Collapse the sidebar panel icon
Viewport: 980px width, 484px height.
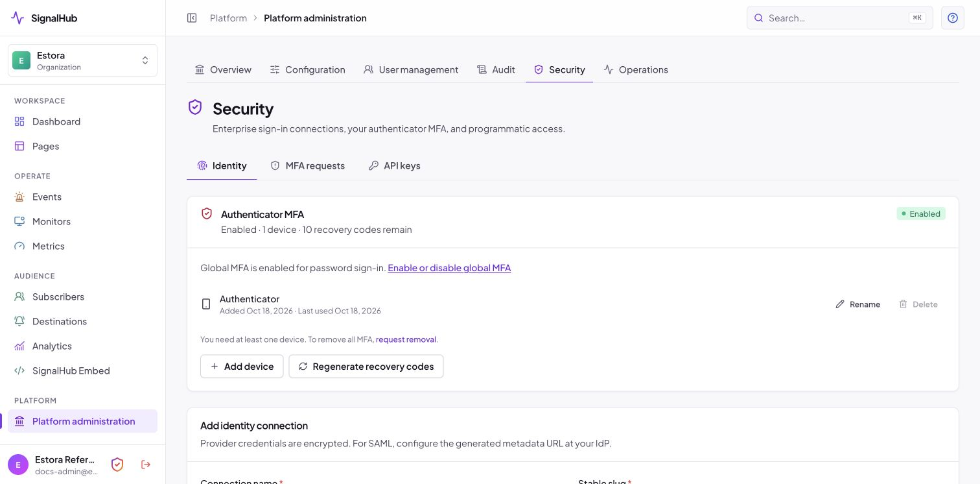[x=192, y=18]
